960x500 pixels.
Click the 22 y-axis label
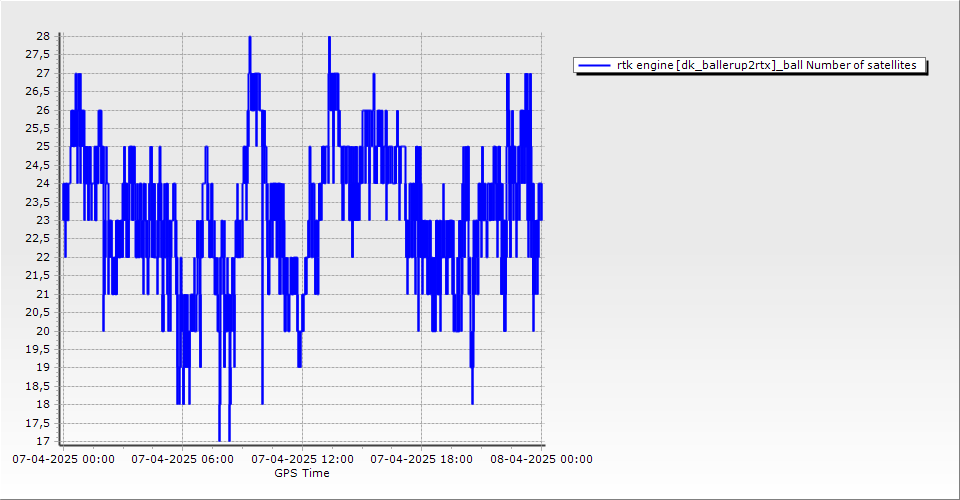pos(43,257)
